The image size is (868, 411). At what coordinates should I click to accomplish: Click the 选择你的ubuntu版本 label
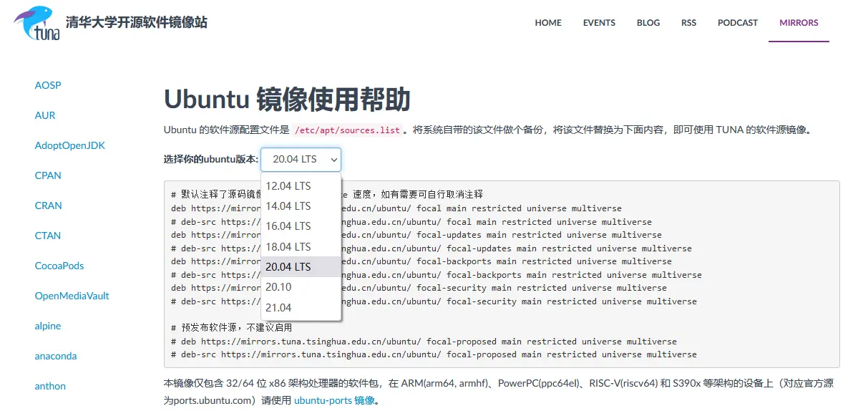[210, 159]
